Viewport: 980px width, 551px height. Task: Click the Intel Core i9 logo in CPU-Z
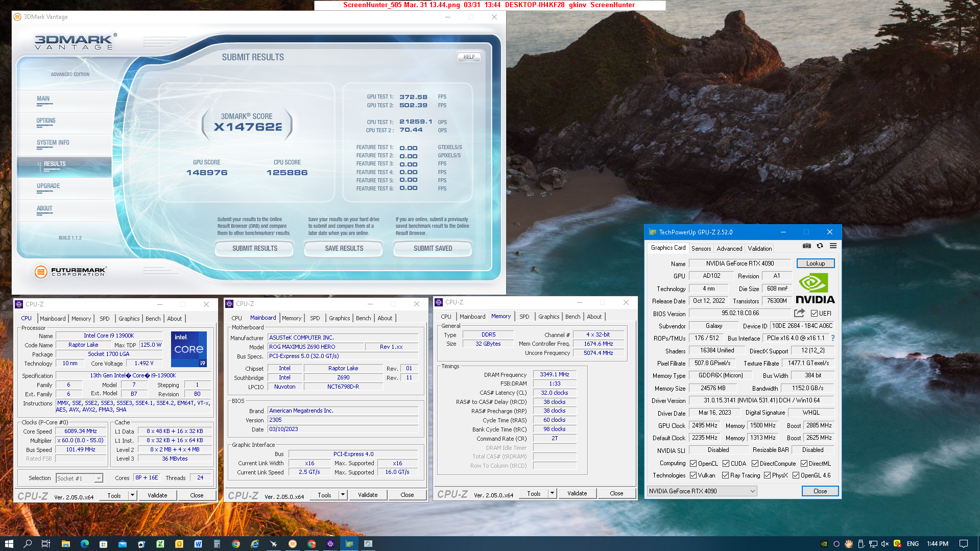(x=189, y=349)
